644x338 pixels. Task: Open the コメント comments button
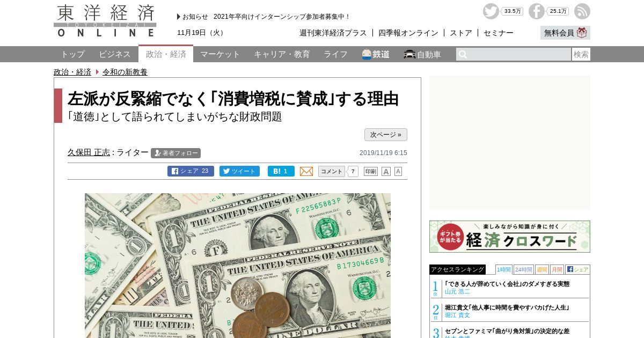pos(332,171)
